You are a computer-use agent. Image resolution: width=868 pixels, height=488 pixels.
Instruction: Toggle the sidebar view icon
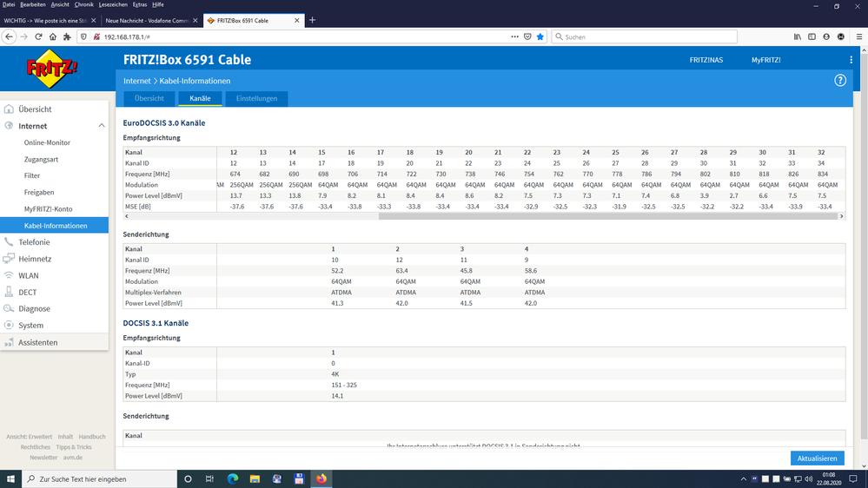pos(812,36)
